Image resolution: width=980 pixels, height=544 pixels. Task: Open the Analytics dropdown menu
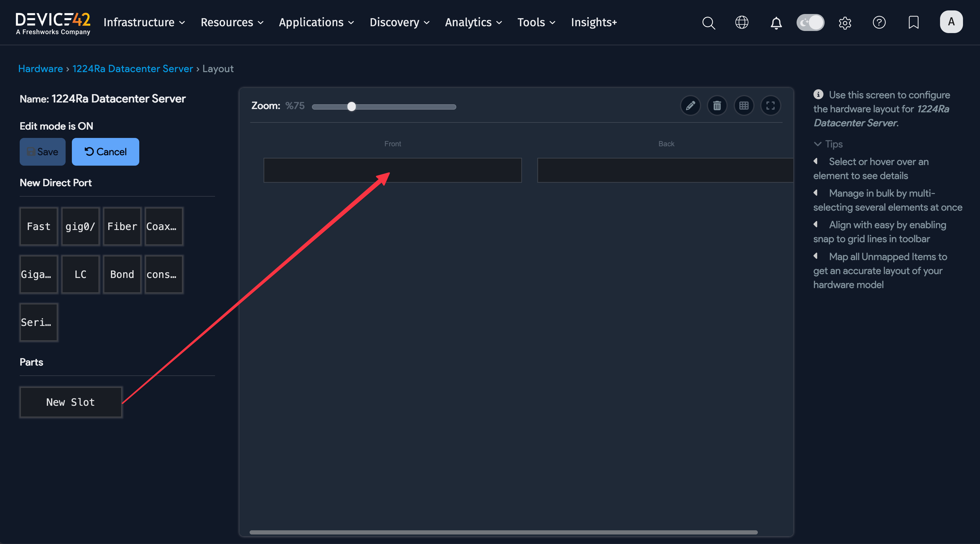[x=473, y=22]
